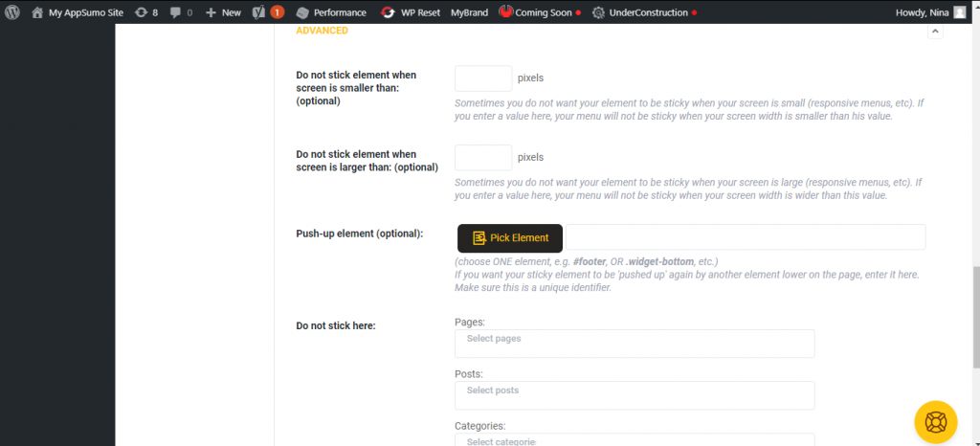Click the '#footer' example text
Image resolution: width=980 pixels, height=446 pixels.
[589, 261]
